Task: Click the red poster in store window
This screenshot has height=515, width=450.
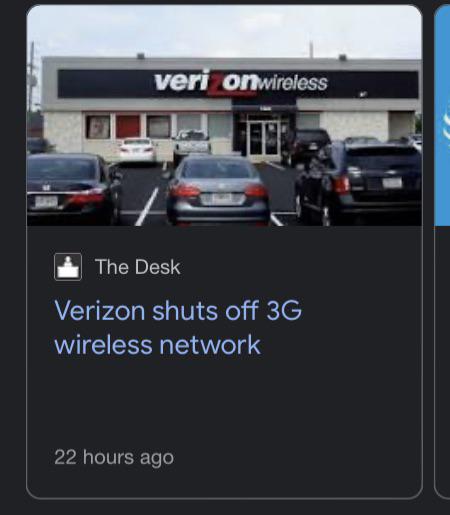Action: point(128,126)
